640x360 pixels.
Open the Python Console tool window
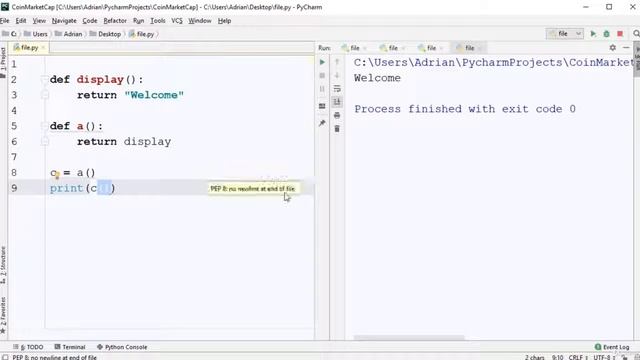pos(122,347)
